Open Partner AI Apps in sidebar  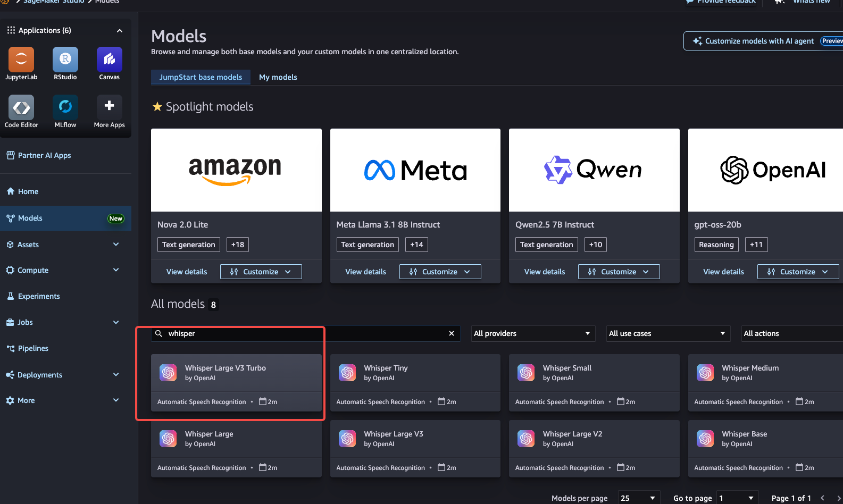(44, 155)
